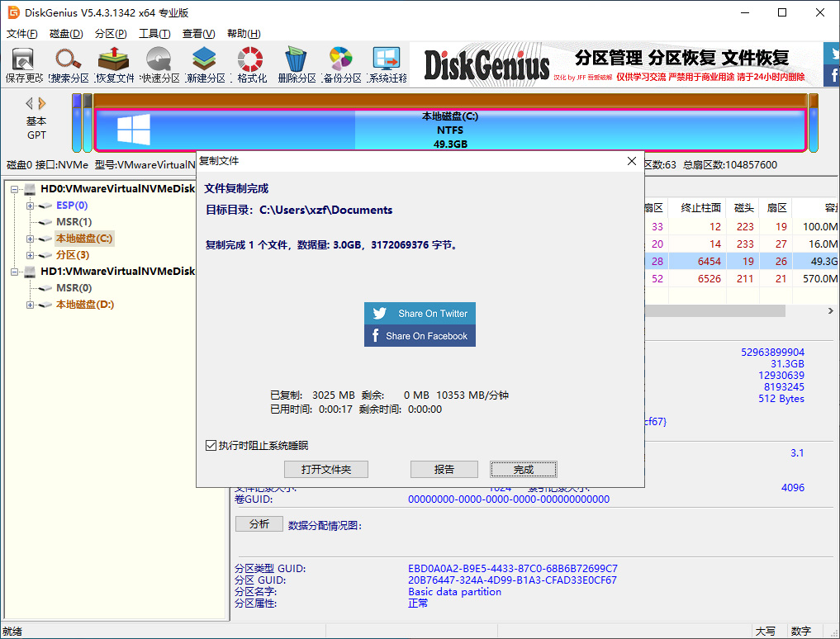840x639 pixels.
Task: Click the ESP(0) partition icon
Action: (x=46, y=206)
